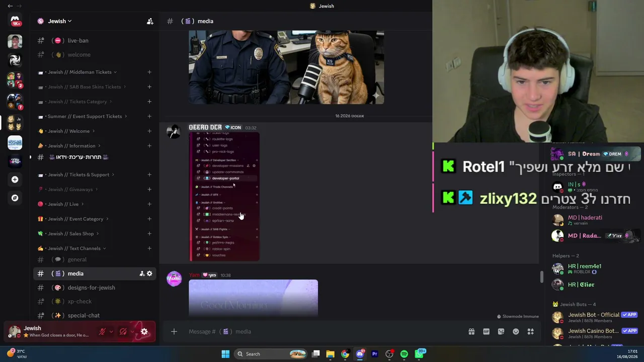Viewport: 644px width, 362px height.
Task: Open File Explorer from the taskbar
Action: [x=330, y=354]
